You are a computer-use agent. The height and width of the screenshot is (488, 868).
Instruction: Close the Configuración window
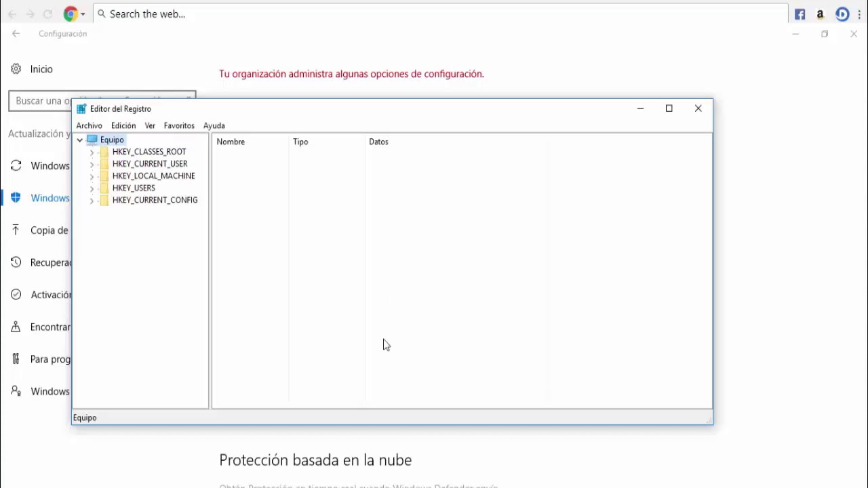pos(854,34)
